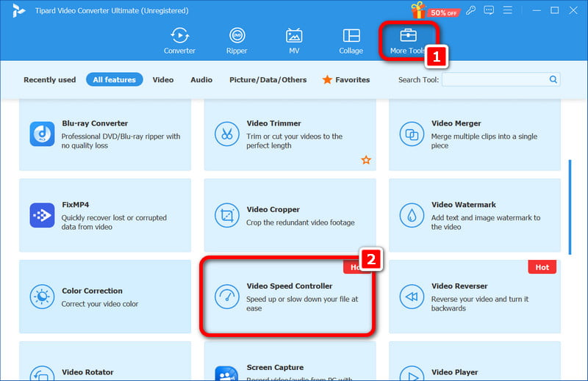The image size is (588, 381).
Task: Open Color Correction title
Action: click(x=92, y=291)
